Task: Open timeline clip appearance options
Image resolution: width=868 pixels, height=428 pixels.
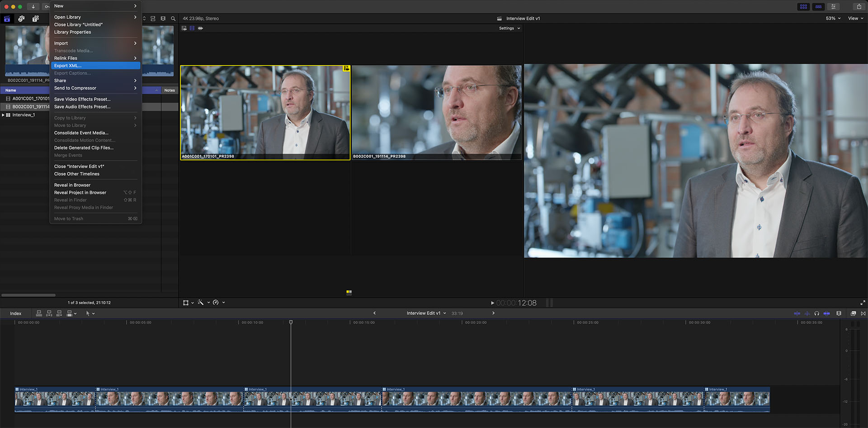Action: click(x=839, y=313)
